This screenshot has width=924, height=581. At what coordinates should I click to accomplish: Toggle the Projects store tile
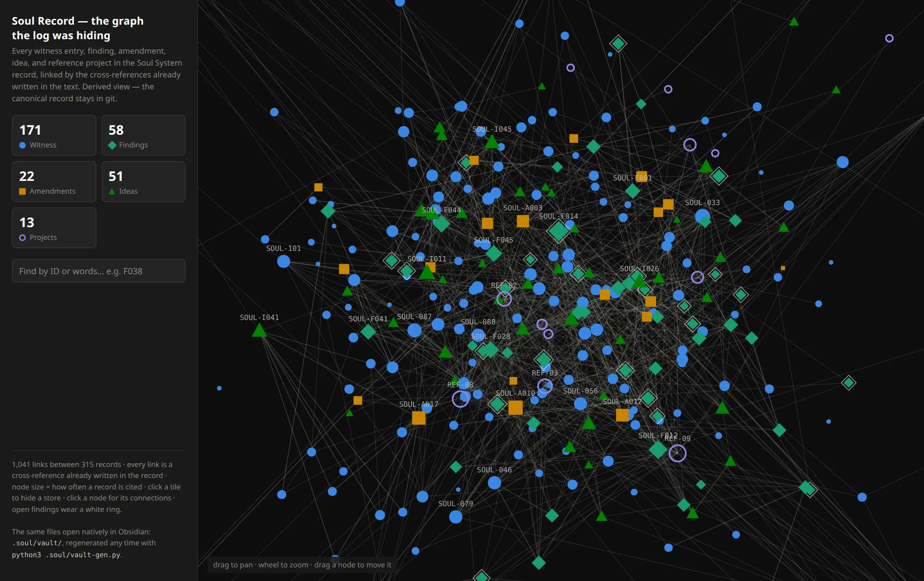54,228
